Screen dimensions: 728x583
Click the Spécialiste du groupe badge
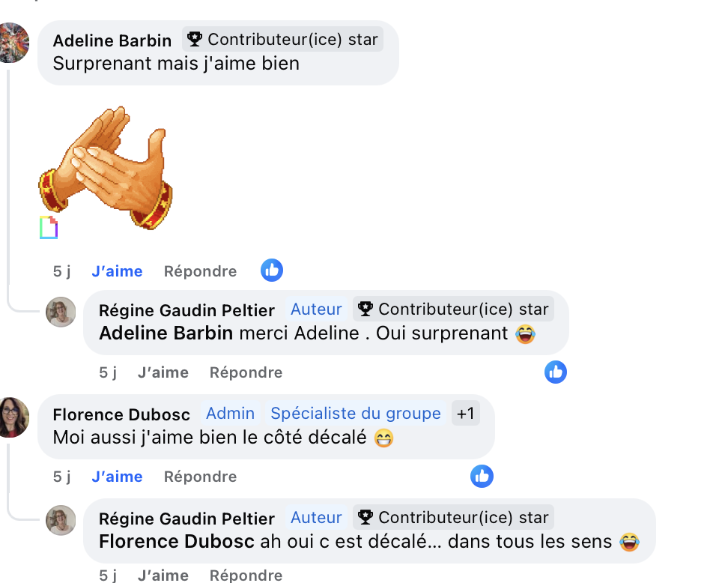(356, 413)
